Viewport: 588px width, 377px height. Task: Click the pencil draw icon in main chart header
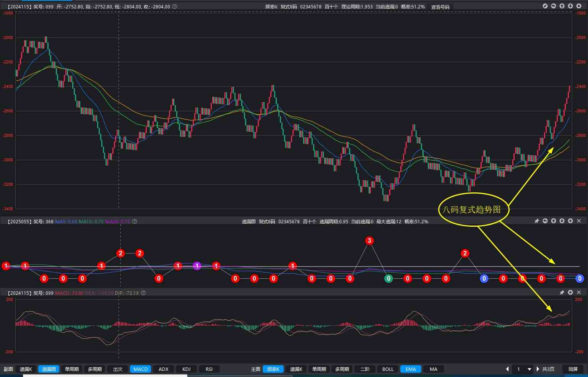click(545, 6)
